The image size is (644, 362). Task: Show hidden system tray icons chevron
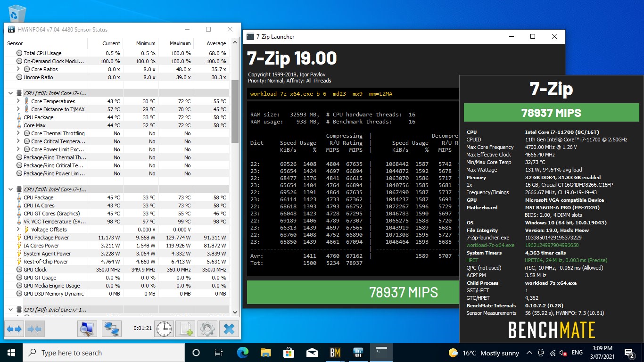pyautogui.click(x=529, y=353)
